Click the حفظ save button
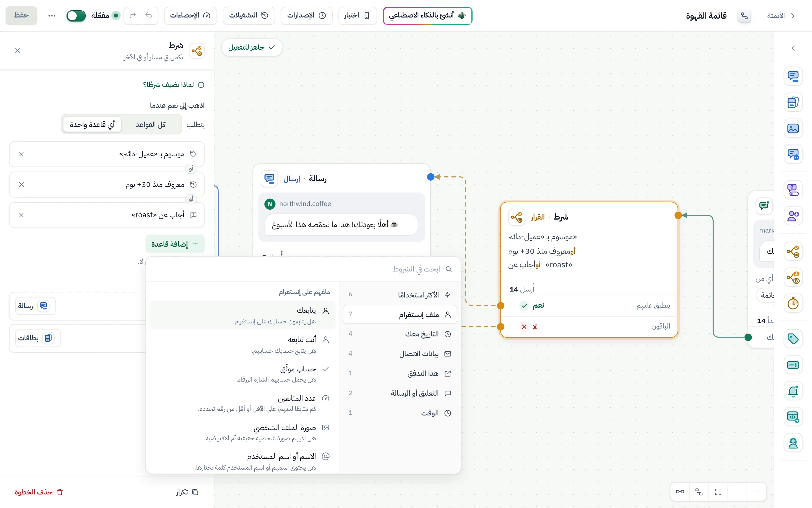The image size is (812, 508). point(21,16)
